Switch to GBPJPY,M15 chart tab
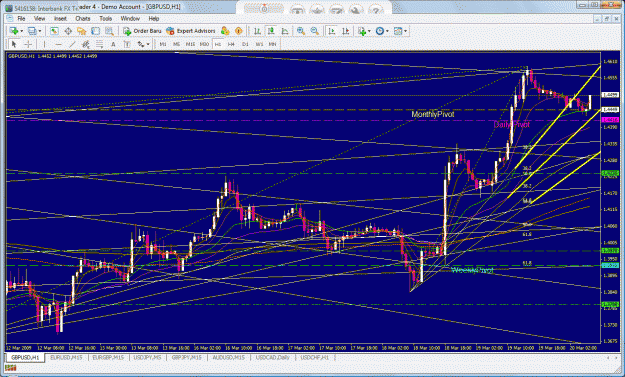 tap(187, 358)
